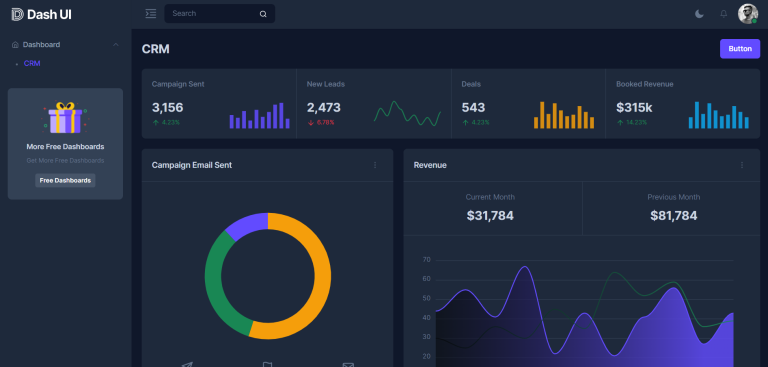
Task: Toggle the sidebar collapse menu icon
Action: click(x=151, y=14)
